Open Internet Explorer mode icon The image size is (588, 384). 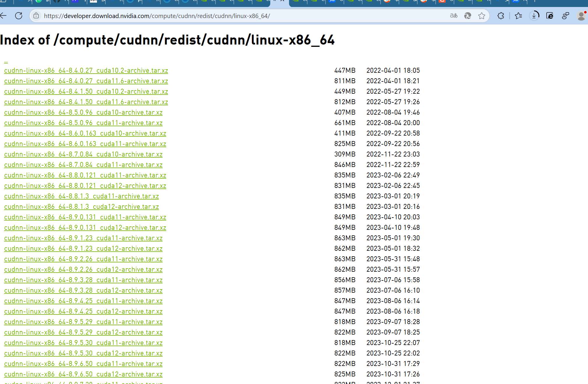550,16
